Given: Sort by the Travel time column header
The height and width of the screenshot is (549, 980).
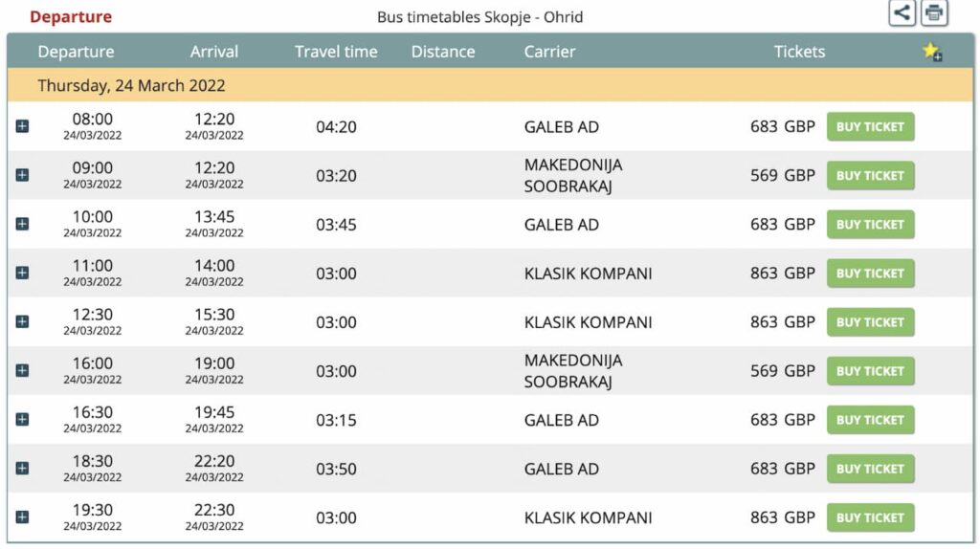Looking at the screenshot, I should pos(336,52).
